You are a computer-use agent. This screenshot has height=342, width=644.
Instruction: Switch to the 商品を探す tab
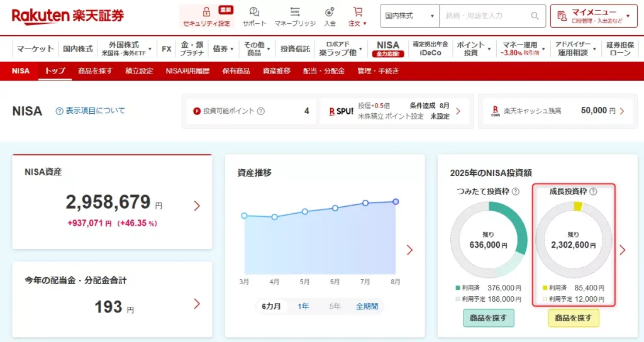click(x=95, y=71)
